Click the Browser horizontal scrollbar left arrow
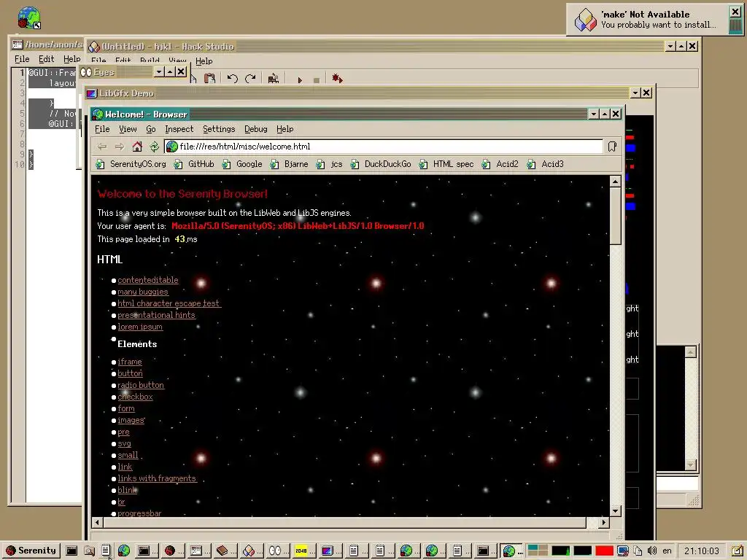Screen dimensions: 747x560 tap(97, 522)
